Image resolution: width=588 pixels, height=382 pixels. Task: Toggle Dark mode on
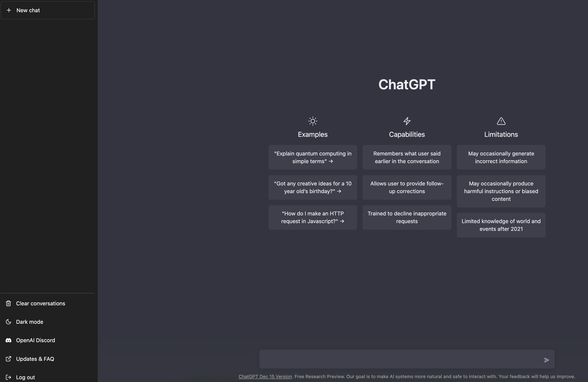30,321
